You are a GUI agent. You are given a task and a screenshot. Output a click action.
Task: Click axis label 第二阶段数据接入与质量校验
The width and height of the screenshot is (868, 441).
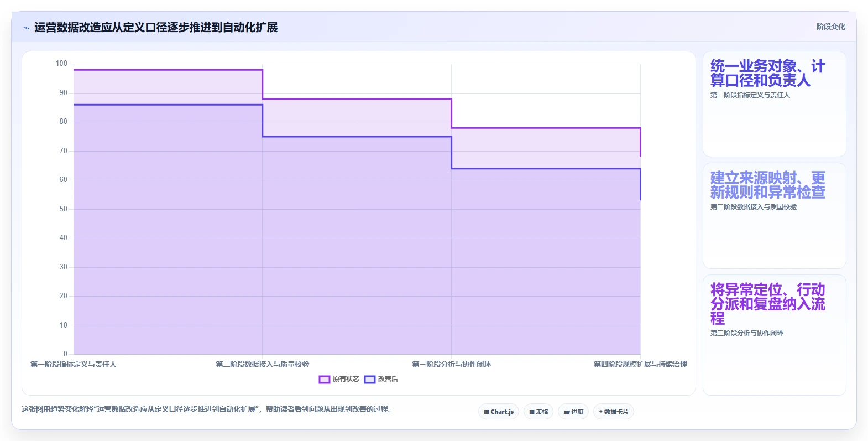coord(263,364)
